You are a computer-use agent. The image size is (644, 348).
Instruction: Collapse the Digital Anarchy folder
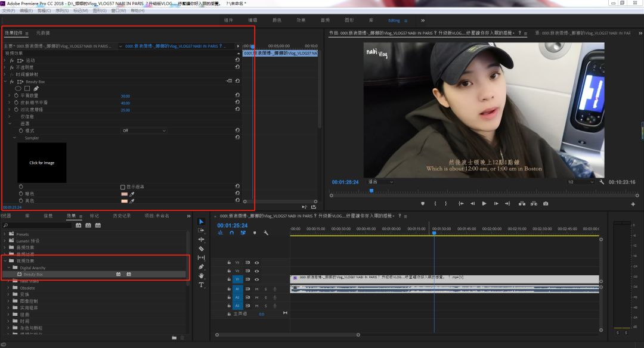click(9, 268)
